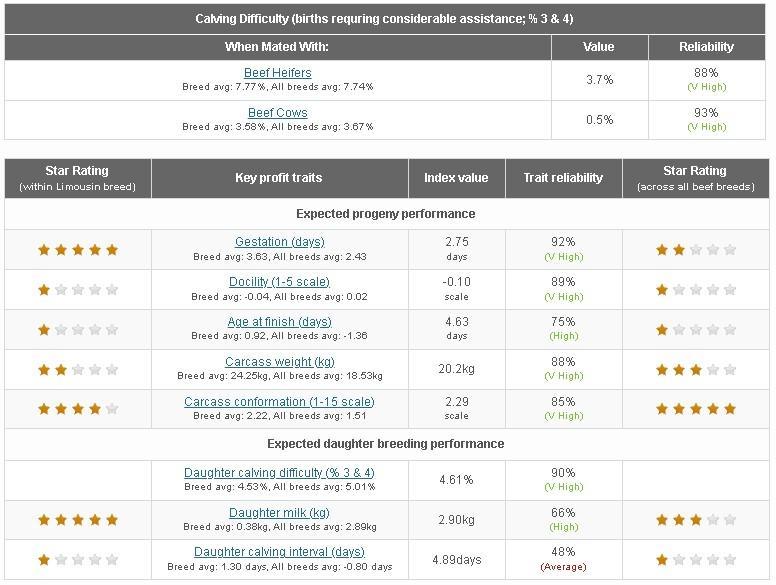The image size is (776, 585).
Task: Click Carcass conformation across-breeds five-star rating
Action: [695, 409]
